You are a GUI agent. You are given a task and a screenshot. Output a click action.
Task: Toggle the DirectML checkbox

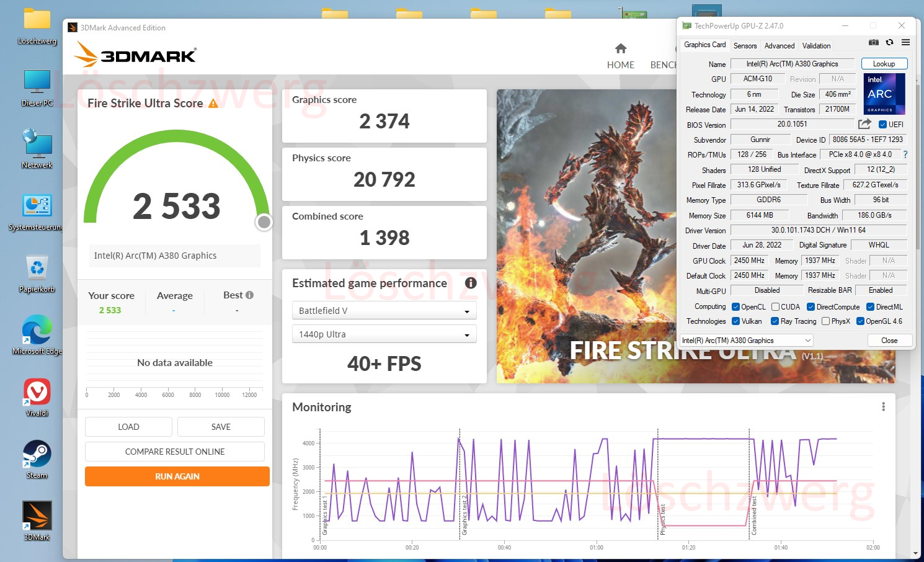(x=870, y=307)
